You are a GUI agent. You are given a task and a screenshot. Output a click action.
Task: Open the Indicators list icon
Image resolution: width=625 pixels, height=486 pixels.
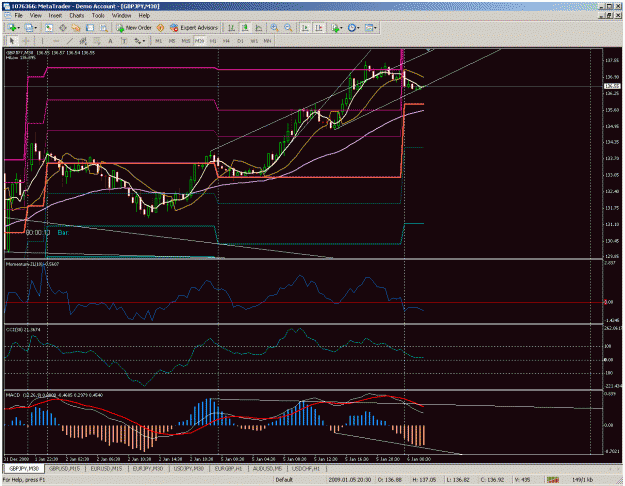point(334,28)
